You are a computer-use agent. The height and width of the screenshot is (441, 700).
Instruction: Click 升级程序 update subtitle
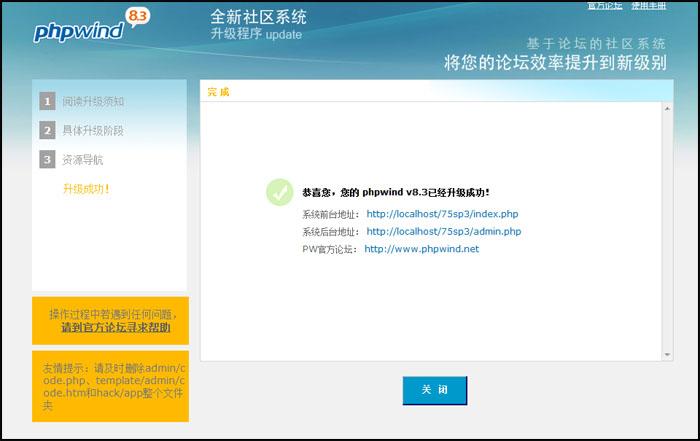click(x=256, y=34)
